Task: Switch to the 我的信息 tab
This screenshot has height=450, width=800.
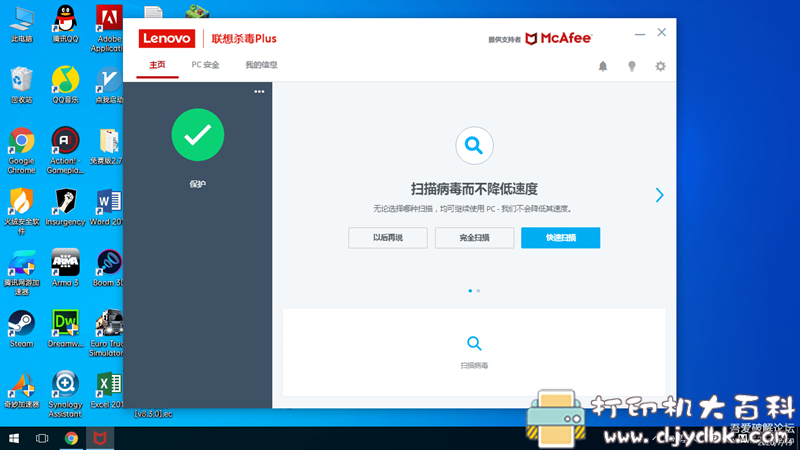Action: pos(261,65)
